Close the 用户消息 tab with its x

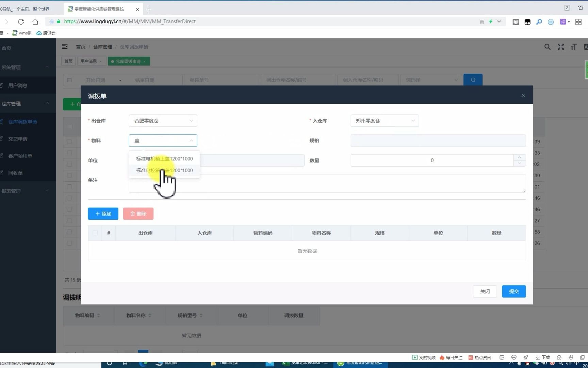coord(101,62)
